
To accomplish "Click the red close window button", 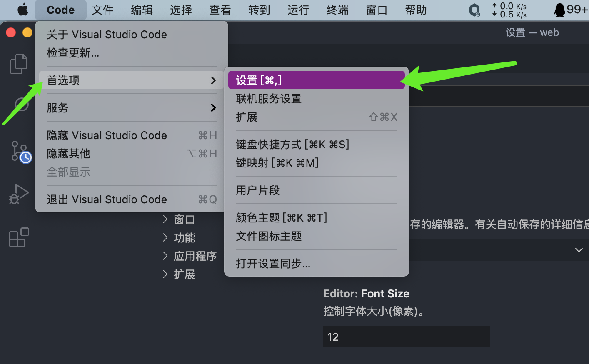I will point(11,32).
